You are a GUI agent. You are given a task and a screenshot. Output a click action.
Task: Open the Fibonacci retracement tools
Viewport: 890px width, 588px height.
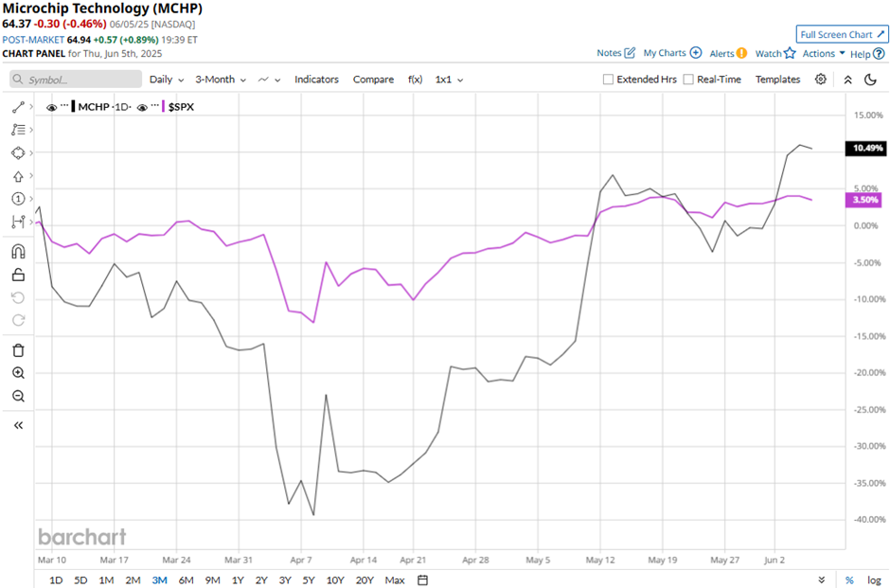18,130
